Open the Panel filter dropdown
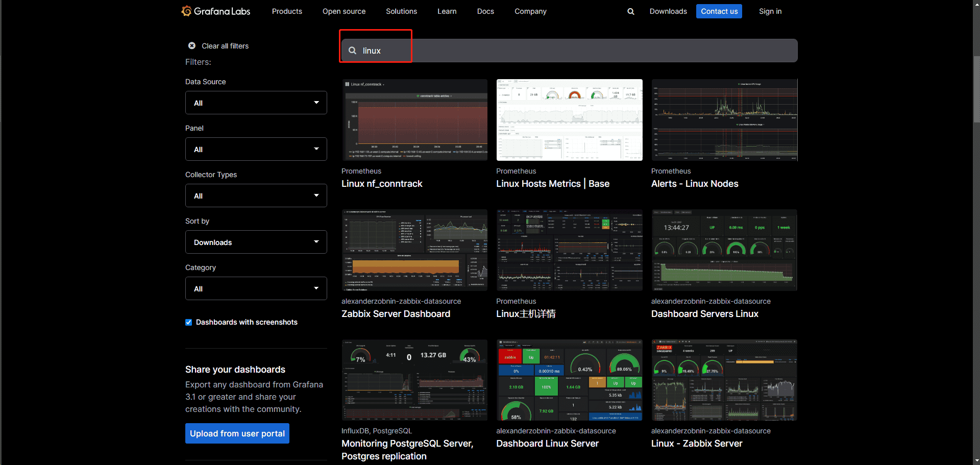Image resolution: width=980 pixels, height=465 pixels. (x=256, y=149)
